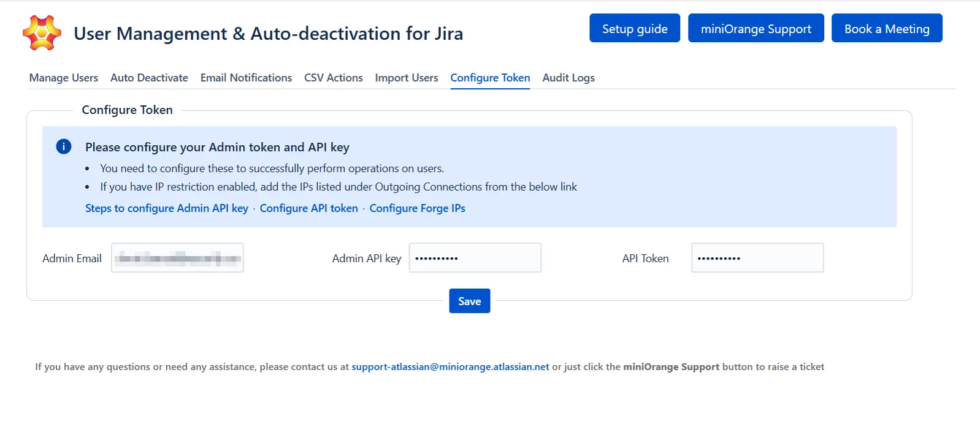The image size is (980, 435).
Task: Open the Setup guide
Action: click(x=635, y=28)
